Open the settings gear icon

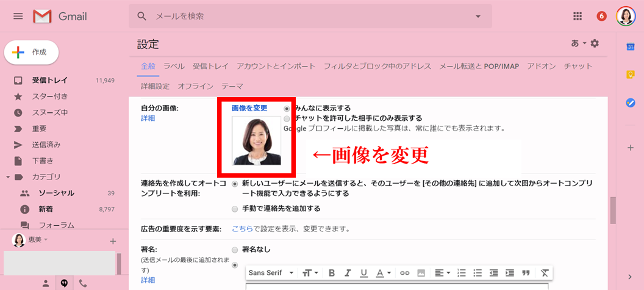pyautogui.click(x=595, y=43)
